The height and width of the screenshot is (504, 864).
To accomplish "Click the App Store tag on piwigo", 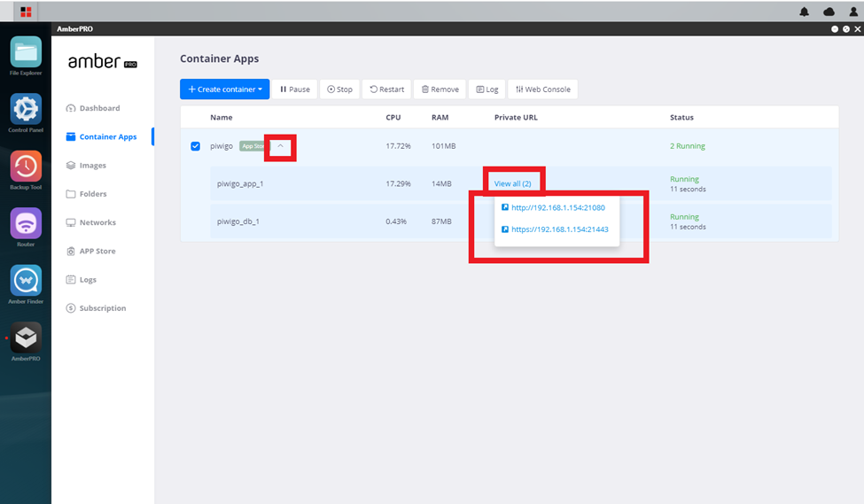I will pyautogui.click(x=253, y=146).
